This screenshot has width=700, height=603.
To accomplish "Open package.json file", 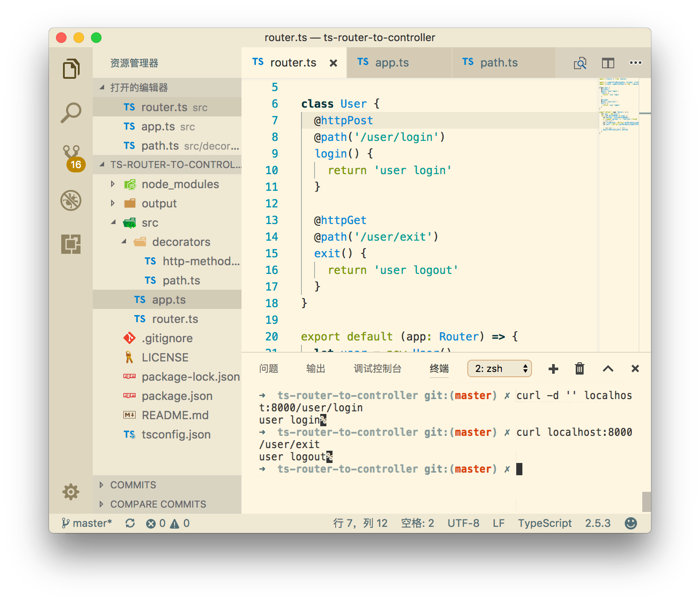I will pyautogui.click(x=167, y=396).
